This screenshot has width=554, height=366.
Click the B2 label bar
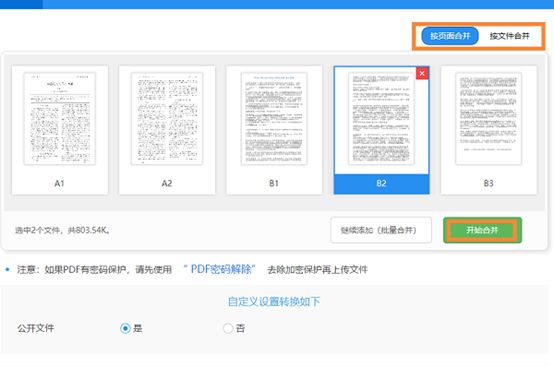point(382,184)
